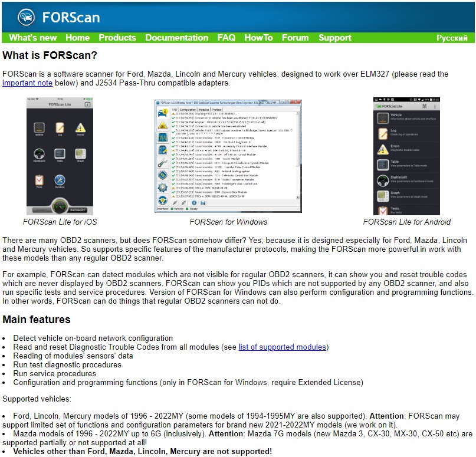Click the oscilloscope icon in Windows screenshot sidebar
This screenshot has height=457, width=476.
coord(162,137)
